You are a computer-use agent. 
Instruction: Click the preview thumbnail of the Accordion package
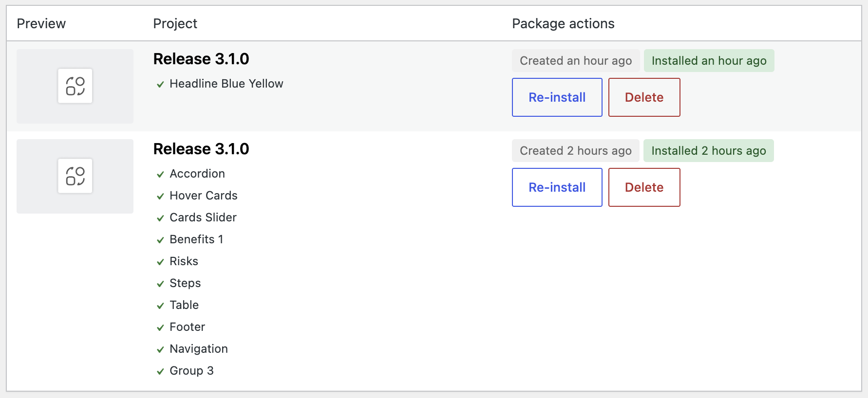pyautogui.click(x=75, y=176)
